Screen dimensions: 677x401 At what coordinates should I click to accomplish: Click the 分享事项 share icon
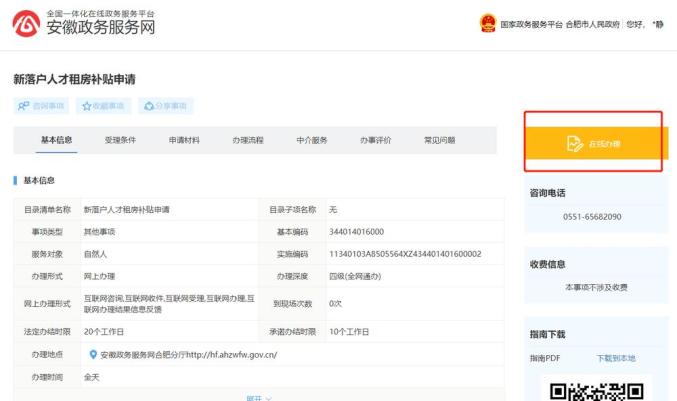[x=150, y=105]
